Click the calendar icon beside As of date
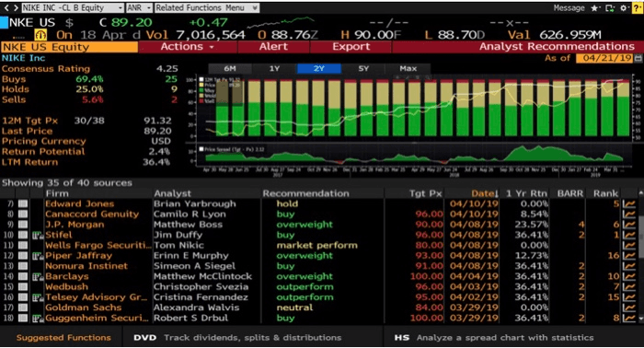 pyautogui.click(x=638, y=58)
